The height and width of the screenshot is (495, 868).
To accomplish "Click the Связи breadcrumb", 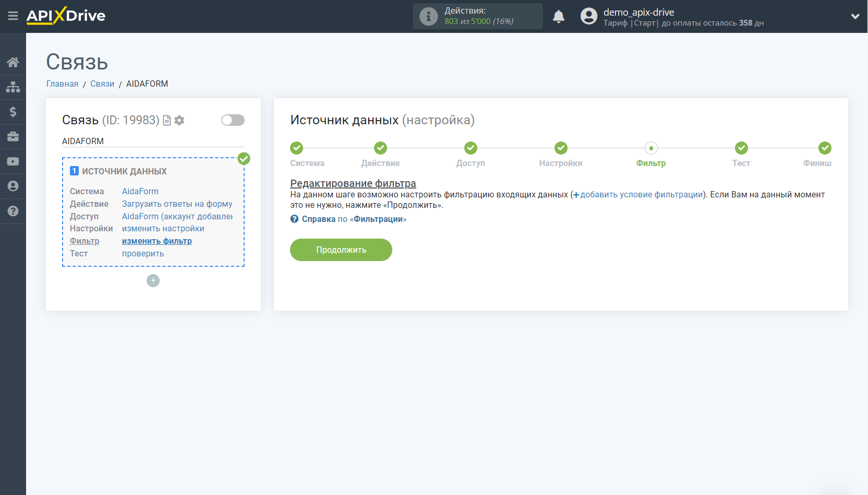I will 102,84.
